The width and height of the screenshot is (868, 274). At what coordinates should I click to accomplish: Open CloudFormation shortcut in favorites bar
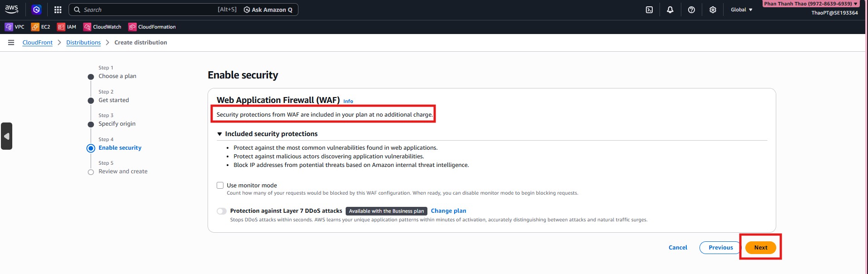152,27
